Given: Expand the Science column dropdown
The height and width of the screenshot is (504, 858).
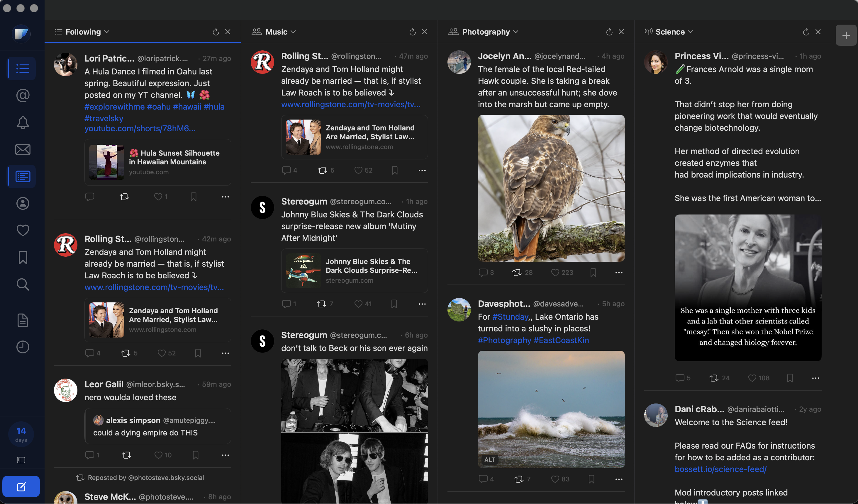Looking at the screenshot, I should pos(691,32).
